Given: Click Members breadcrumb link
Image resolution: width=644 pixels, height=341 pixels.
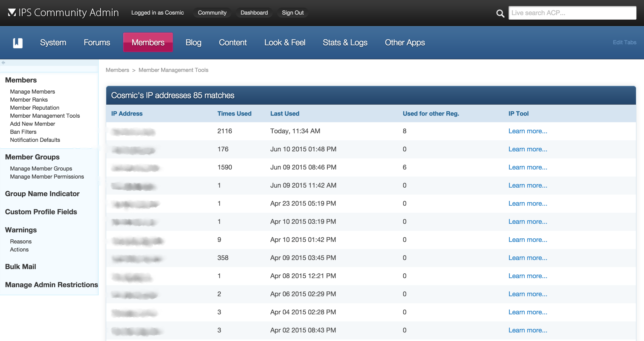Looking at the screenshot, I should (x=117, y=70).
